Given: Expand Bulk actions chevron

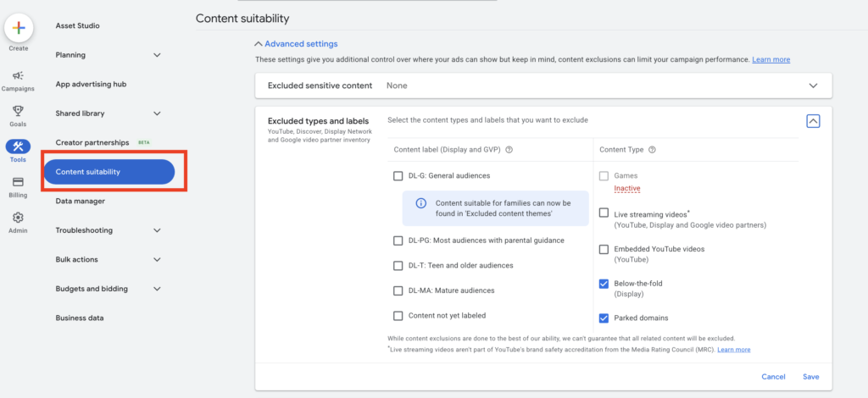Looking at the screenshot, I should (x=157, y=260).
